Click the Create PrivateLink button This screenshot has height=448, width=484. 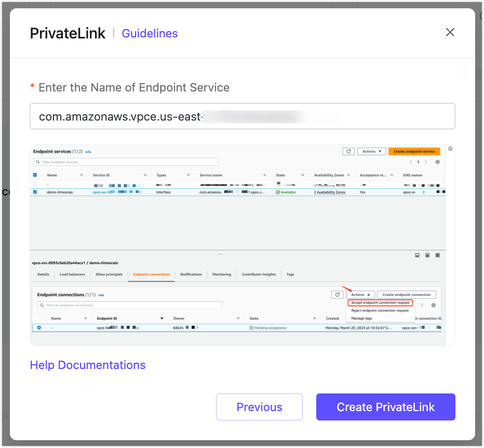click(385, 407)
